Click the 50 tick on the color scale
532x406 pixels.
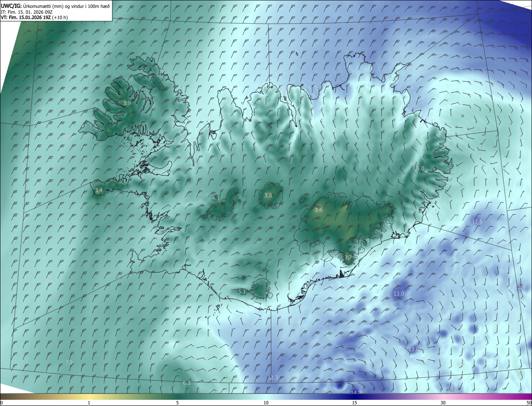coord(529,403)
